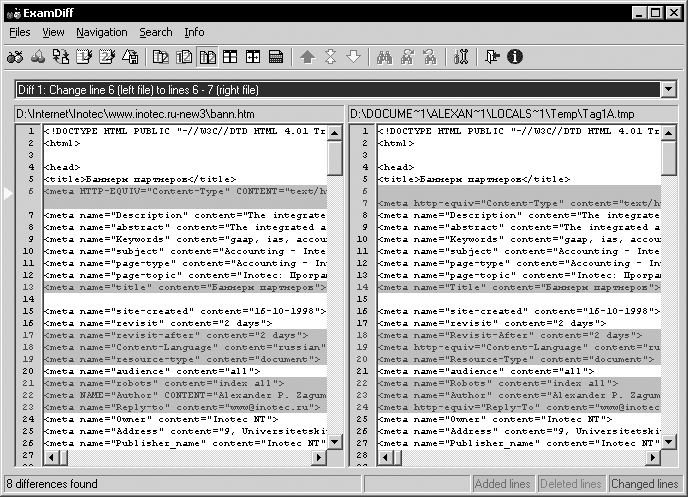The width and height of the screenshot is (688, 497).
Task: Click left pane vertical scrollbar thumb
Action: (x=334, y=158)
